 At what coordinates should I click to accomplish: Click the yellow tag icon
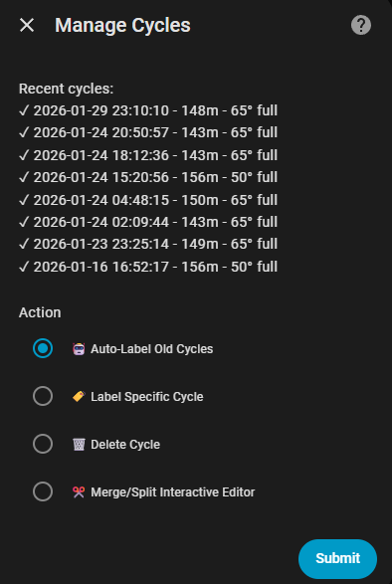point(79,397)
